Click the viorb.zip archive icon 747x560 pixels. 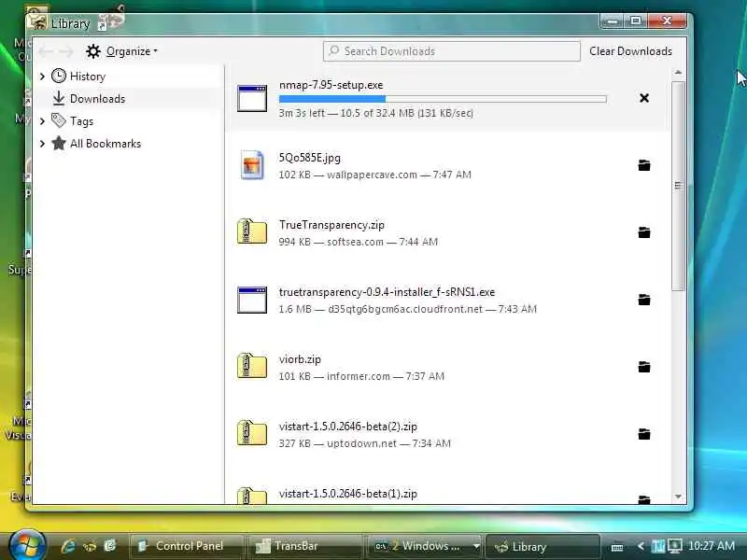pos(252,366)
